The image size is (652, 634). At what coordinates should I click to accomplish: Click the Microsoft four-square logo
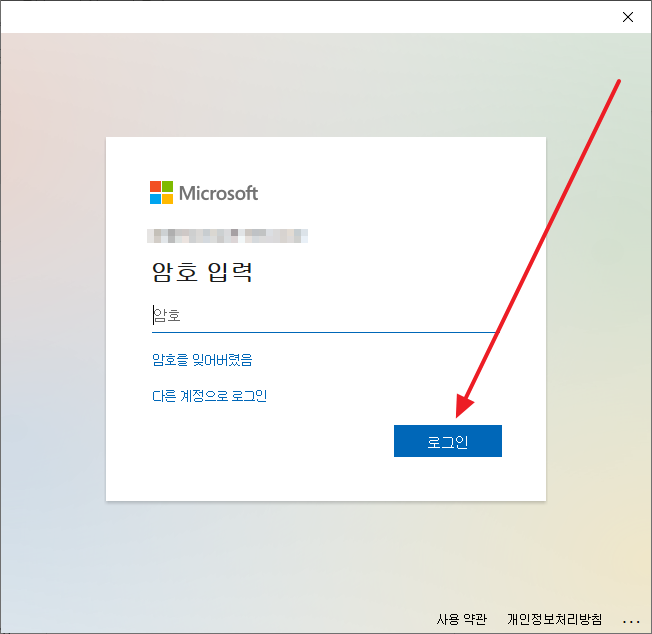[161, 192]
